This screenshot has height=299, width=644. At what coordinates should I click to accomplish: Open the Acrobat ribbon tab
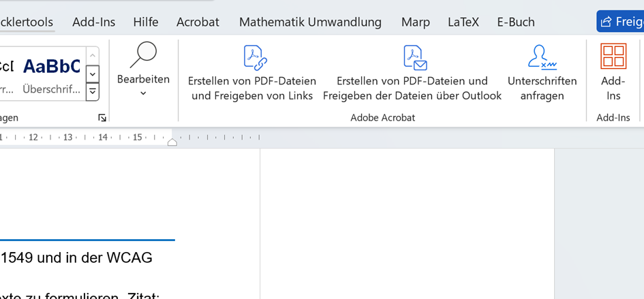click(198, 22)
